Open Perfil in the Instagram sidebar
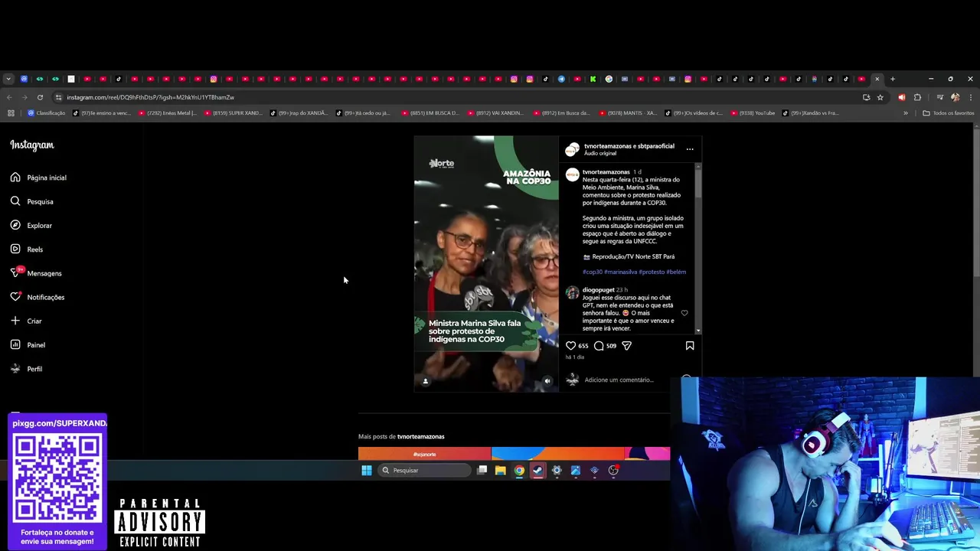 (x=26, y=369)
